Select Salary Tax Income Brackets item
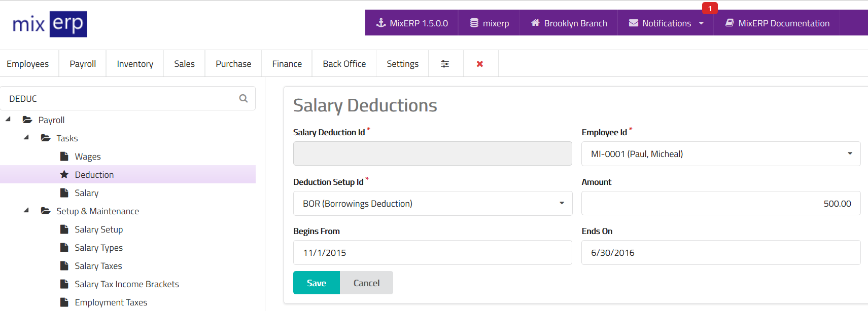This screenshot has height=311, width=868. point(127,284)
